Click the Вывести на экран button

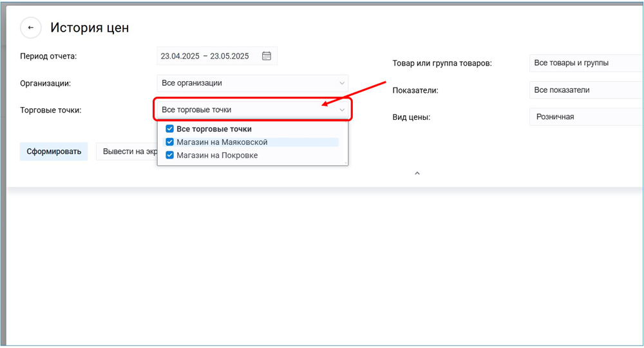coord(126,152)
